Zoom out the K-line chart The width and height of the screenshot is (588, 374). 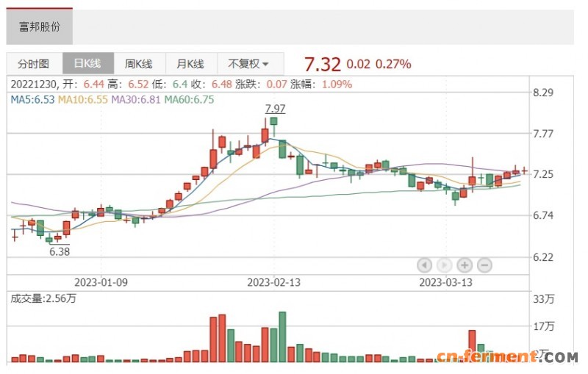click(484, 265)
